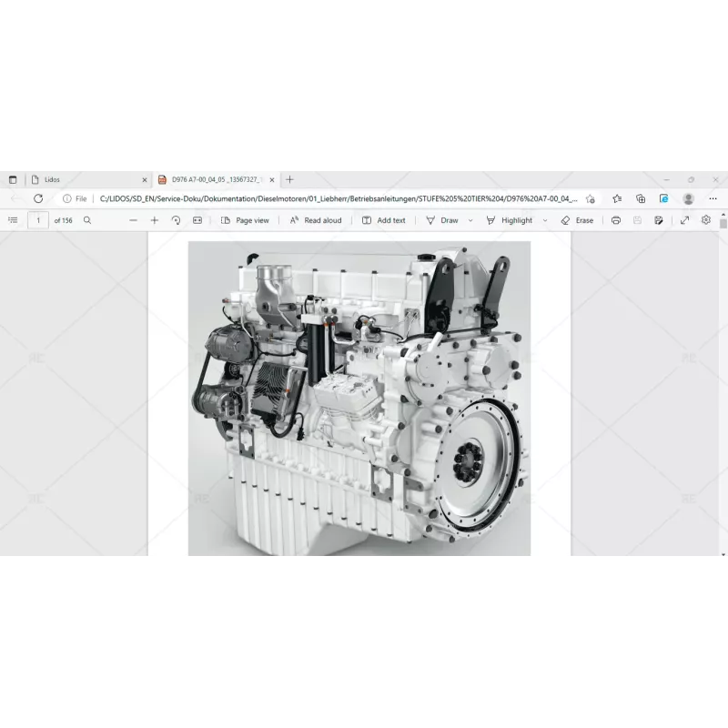Select the Highlight tool
The image size is (728, 728).
pos(511,219)
